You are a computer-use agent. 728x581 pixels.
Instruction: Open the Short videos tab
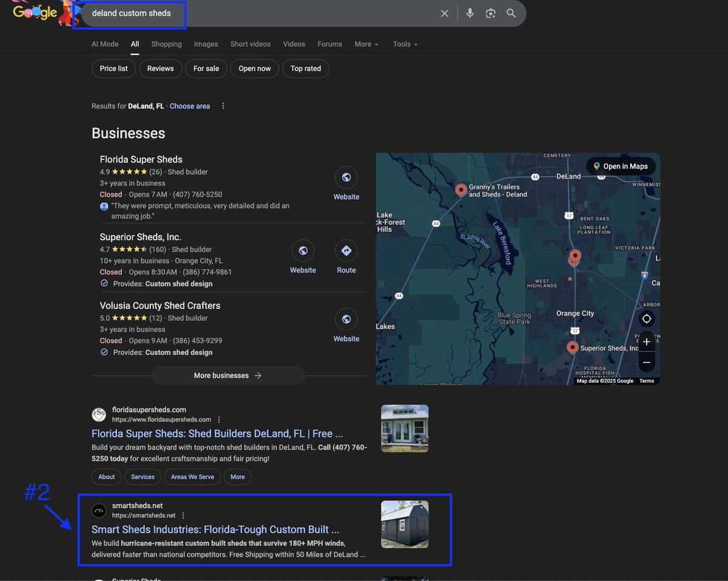pyautogui.click(x=251, y=44)
